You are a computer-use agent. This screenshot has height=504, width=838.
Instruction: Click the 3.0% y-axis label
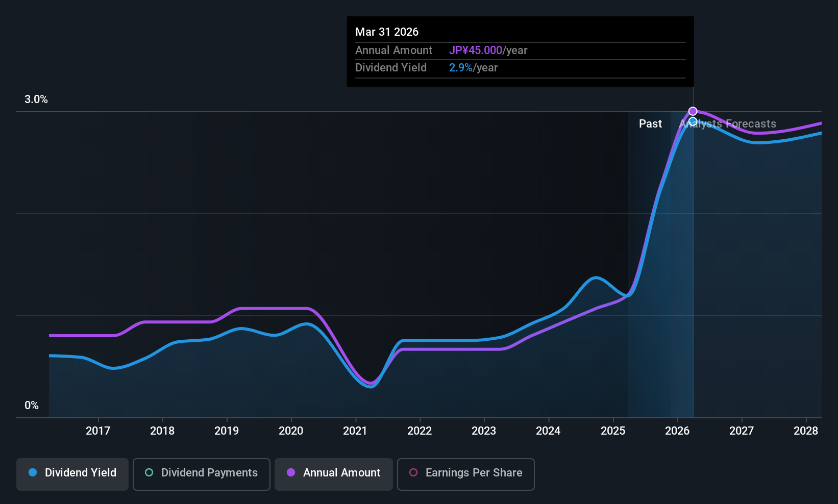36,99
